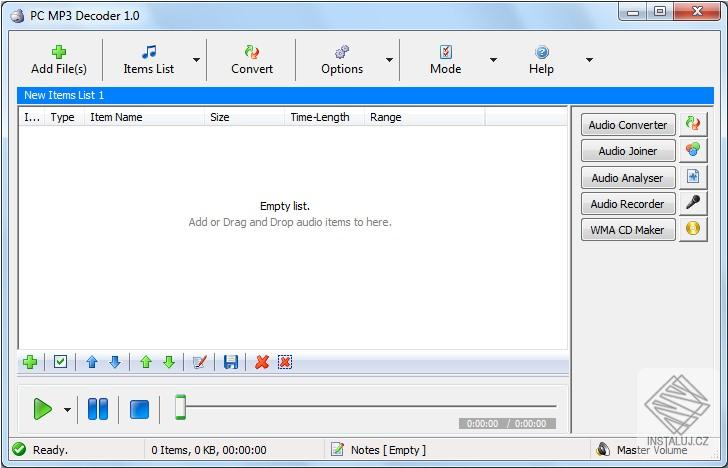
Task: Click the red X remove item icon
Action: tap(262, 362)
